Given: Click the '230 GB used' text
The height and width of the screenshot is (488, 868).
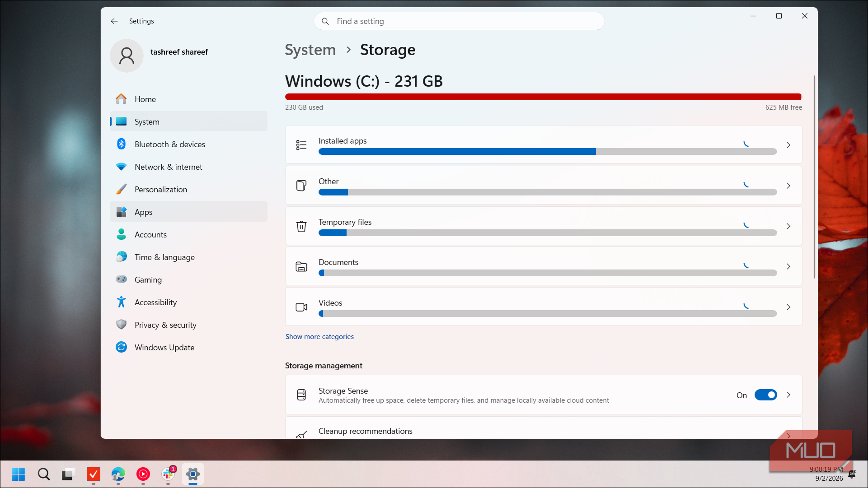Looking at the screenshot, I should pyautogui.click(x=304, y=107).
